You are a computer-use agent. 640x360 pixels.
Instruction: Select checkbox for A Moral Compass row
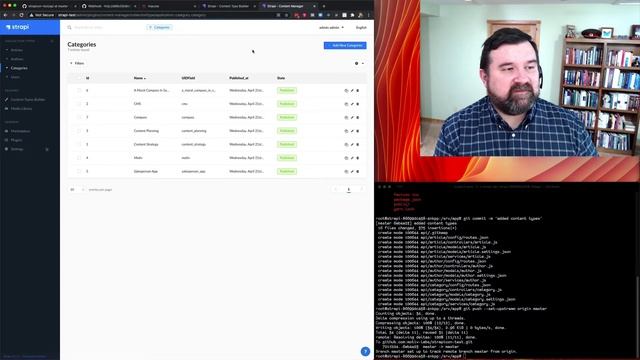79,90
